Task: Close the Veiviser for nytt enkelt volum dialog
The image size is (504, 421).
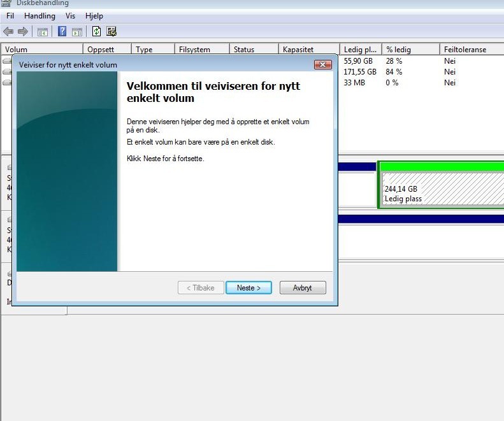Action: (322, 64)
